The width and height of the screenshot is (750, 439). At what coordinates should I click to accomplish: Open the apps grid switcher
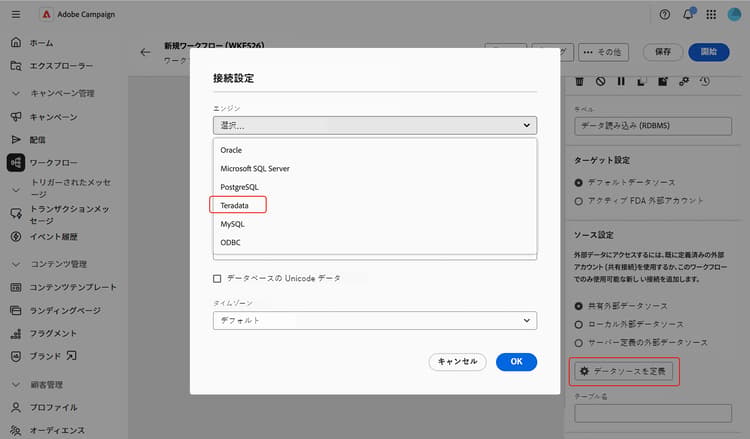point(711,14)
